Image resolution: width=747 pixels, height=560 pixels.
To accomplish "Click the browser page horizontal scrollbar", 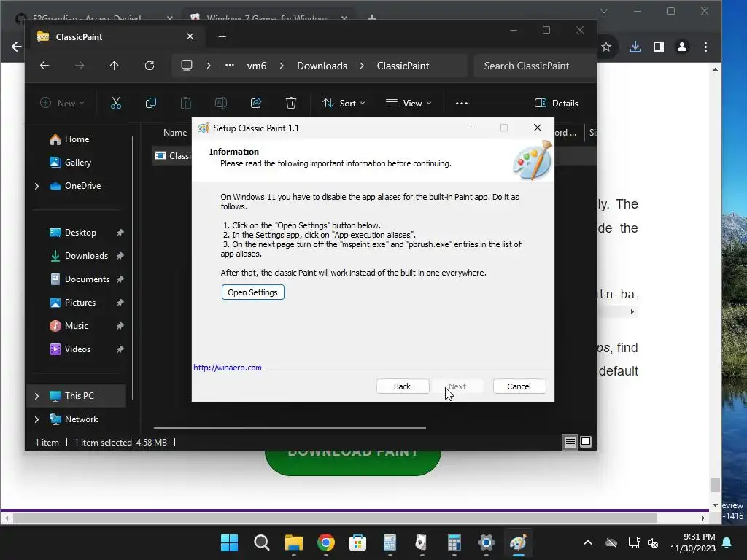I will tap(334, 518).
